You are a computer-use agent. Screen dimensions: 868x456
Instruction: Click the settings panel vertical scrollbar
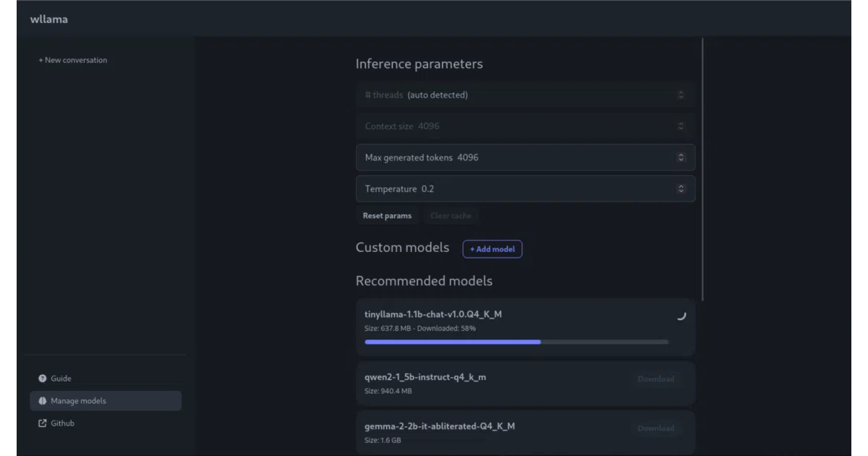(703, 169)
